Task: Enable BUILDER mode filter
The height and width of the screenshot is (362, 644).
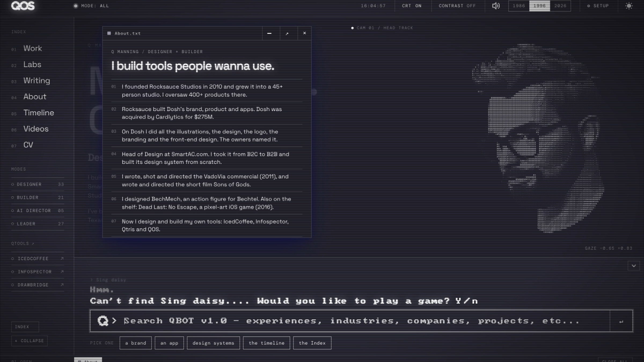Action: click(38, 197)
